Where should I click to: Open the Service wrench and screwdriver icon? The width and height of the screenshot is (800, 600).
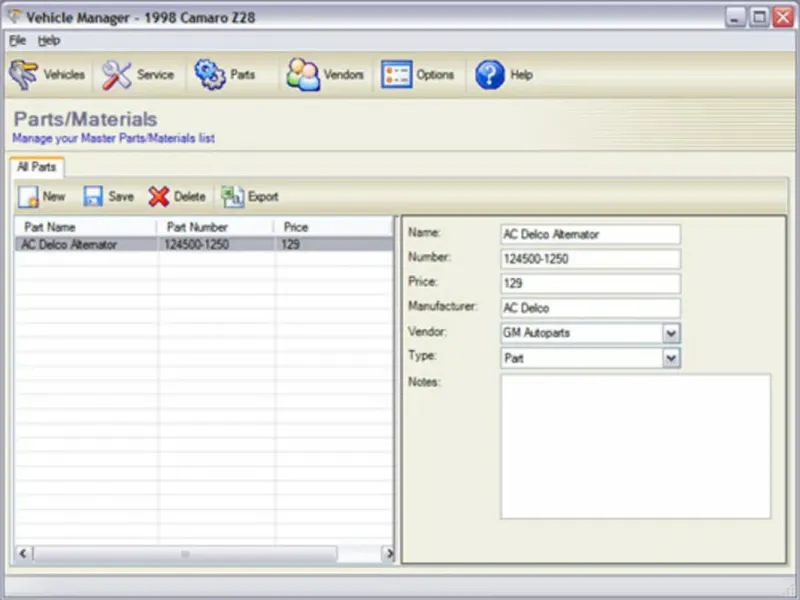click(116, 75)
